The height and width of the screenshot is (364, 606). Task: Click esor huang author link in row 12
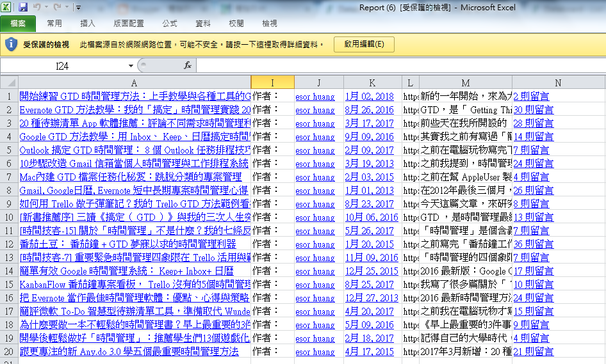coord(315,244)
